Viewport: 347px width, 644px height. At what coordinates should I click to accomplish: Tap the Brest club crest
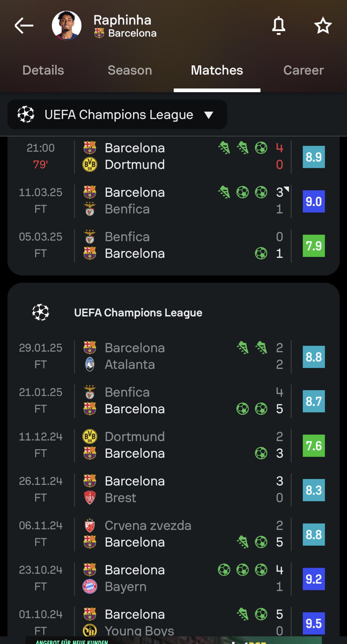pyautogui.click(x=90, y=497)
